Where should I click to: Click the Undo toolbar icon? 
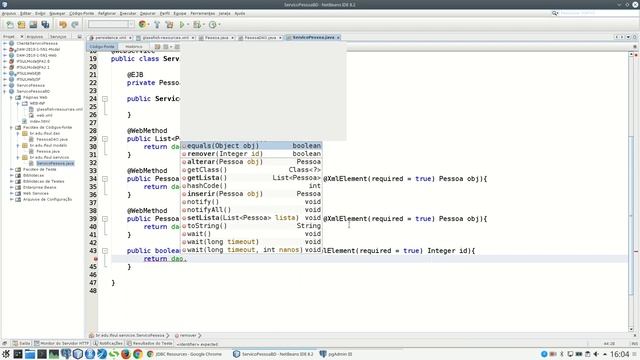coord(62,25)
